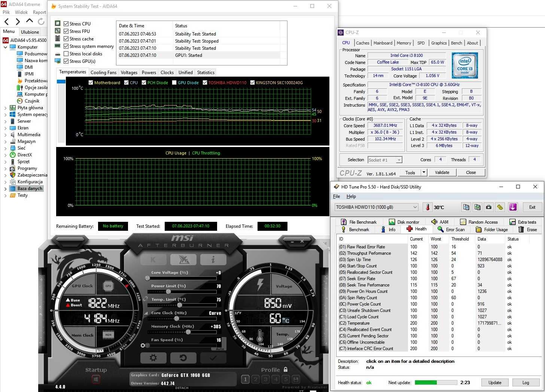Click the Afterburner OC Scanner icon
This screenshot has width=545, height=392.
click(x=183, y=259)
